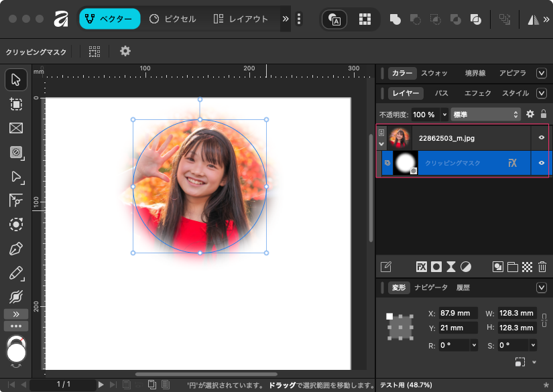This screenshot has width=553, height=392.
Task: Click the X position input field
Action: tap(458, 313)
